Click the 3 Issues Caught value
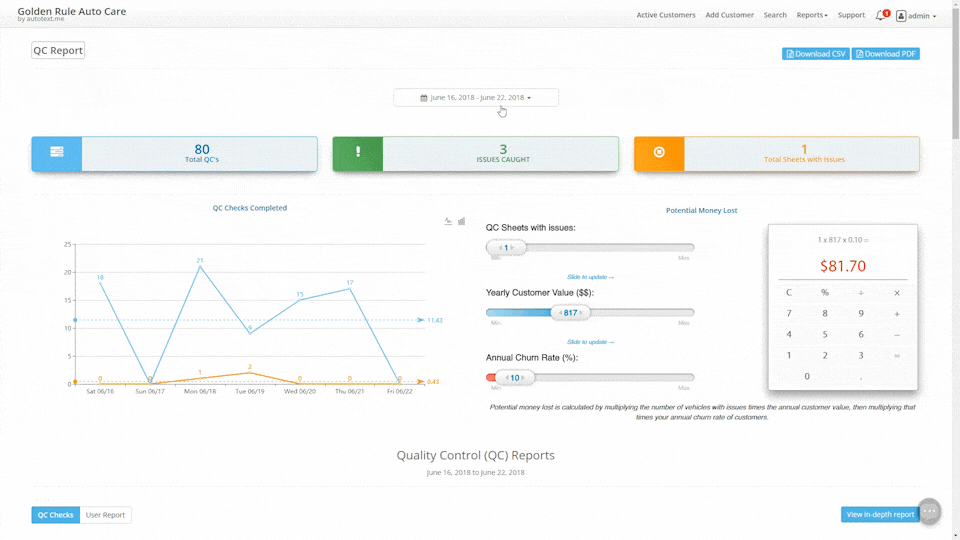Viewport: 960px width, 540px height. [x=503, y=149]
